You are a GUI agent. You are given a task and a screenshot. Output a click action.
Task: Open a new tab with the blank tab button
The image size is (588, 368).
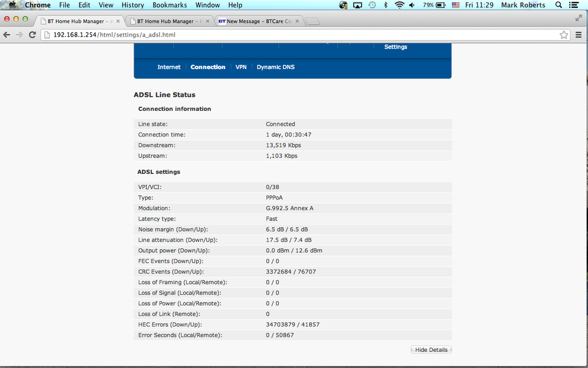312,21
